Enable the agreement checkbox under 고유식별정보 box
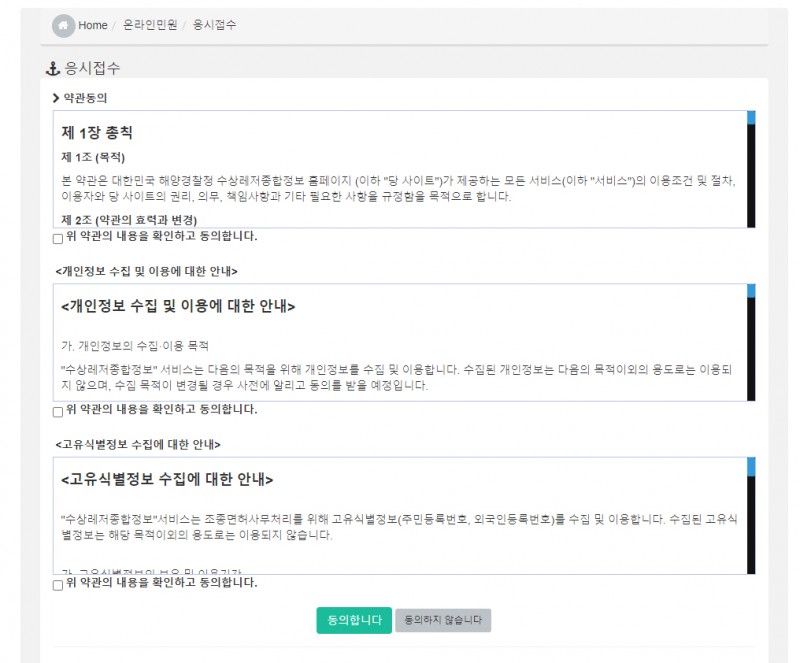 point(57,584)
